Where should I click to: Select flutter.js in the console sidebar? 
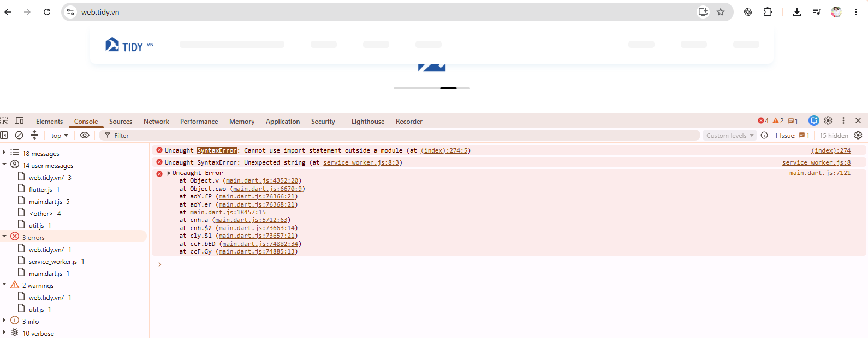40,190
